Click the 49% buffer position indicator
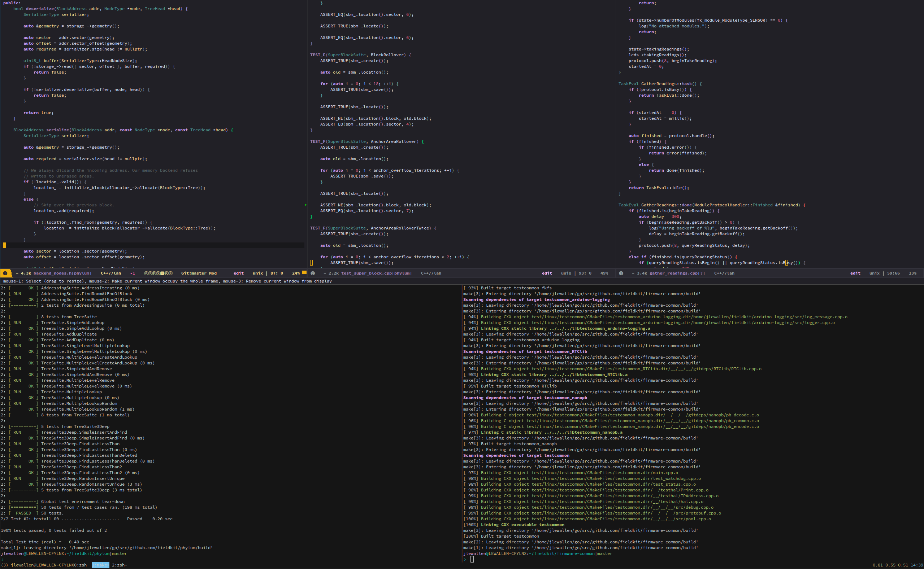Screen dimensions: 924x569 tap(604, 273)
